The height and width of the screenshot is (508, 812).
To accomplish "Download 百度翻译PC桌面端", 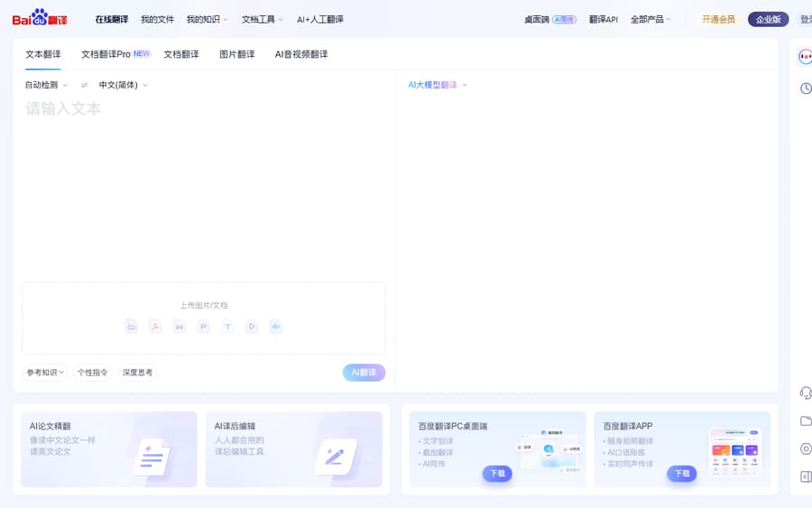I will [x=497, y=474].
